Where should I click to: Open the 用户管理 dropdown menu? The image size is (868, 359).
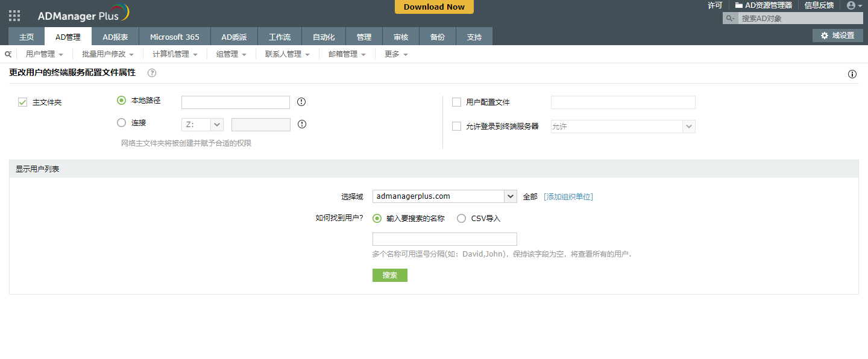[44, 54]
